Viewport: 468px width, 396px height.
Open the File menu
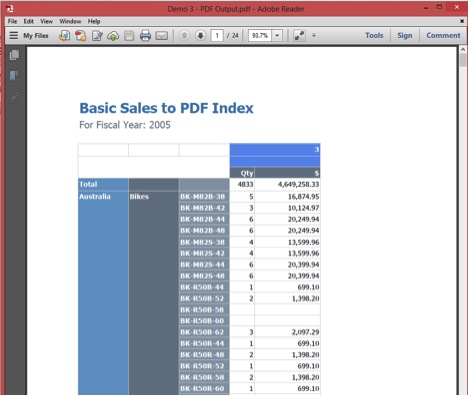[12, 21]
